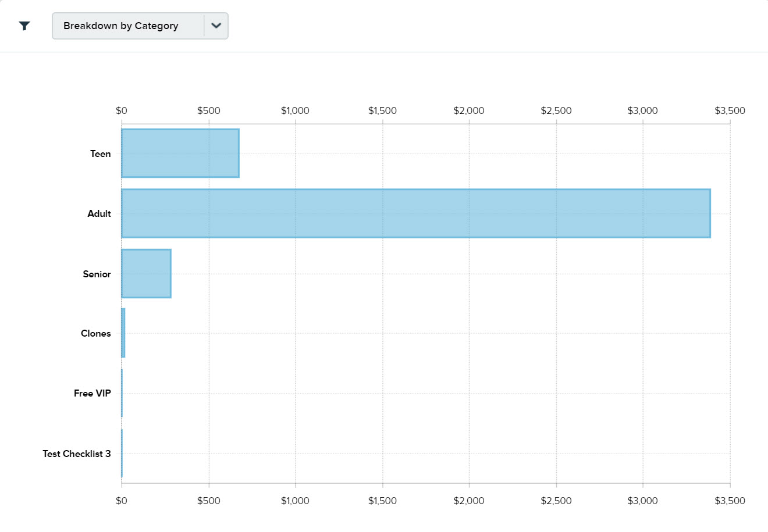
Task: Click the $3,000 label on bottom axis
Action: coord(642,501)
